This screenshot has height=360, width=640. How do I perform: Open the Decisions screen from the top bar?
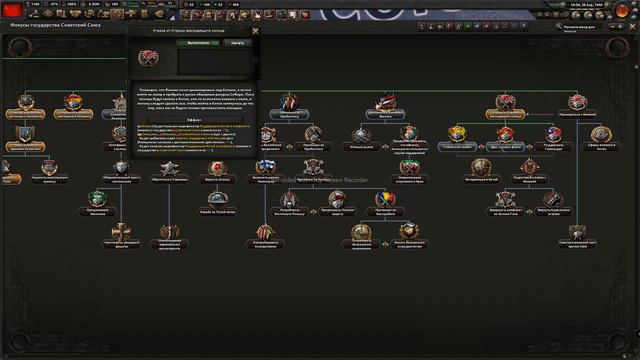point(34,14)
